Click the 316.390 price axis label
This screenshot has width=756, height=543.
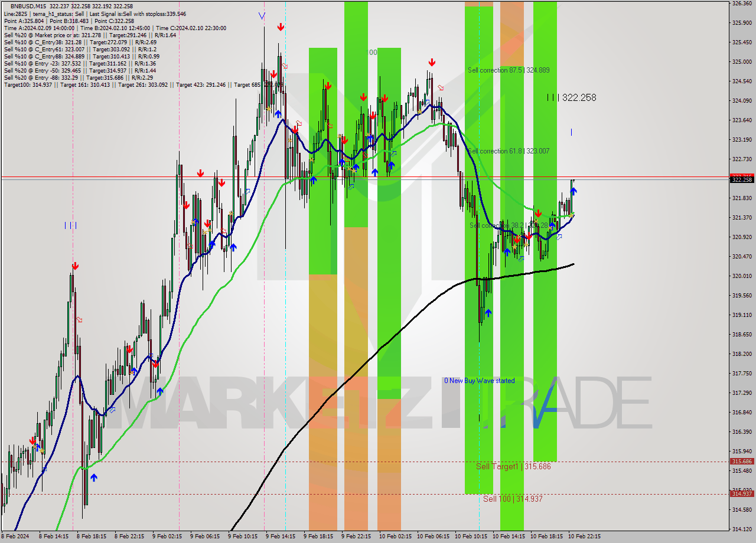tap(742, 431)
